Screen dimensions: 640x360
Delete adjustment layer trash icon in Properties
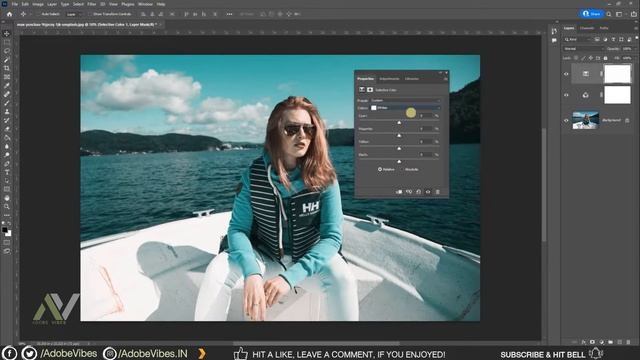438,192
